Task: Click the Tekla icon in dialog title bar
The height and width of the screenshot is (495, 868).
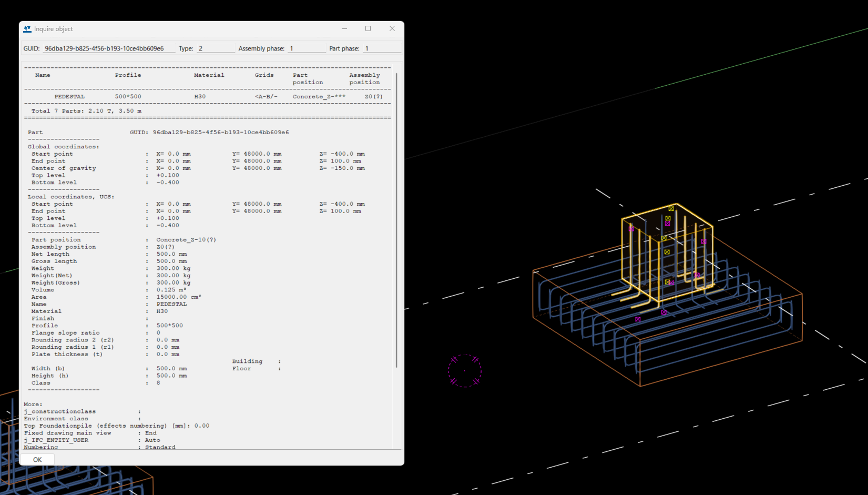Action: 27,29
